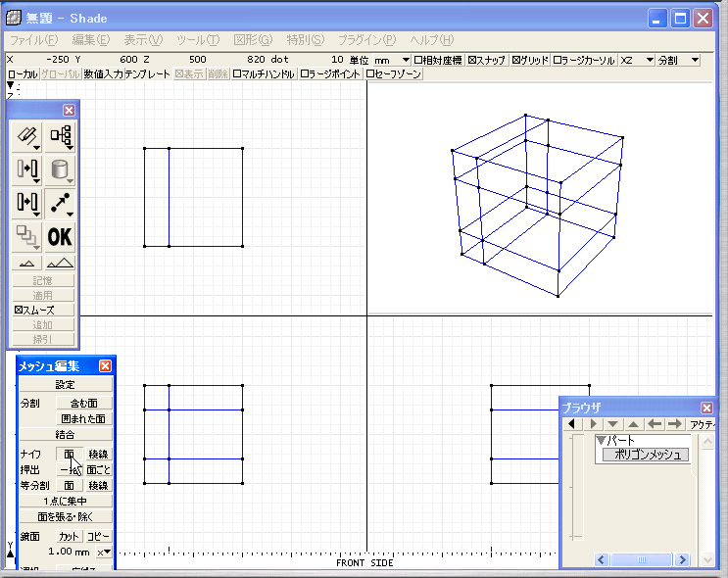Select the upper move-between-bars tool icon
Image resolution: width=728 pixels, height=578 pixels.
[x=26, y=169]
